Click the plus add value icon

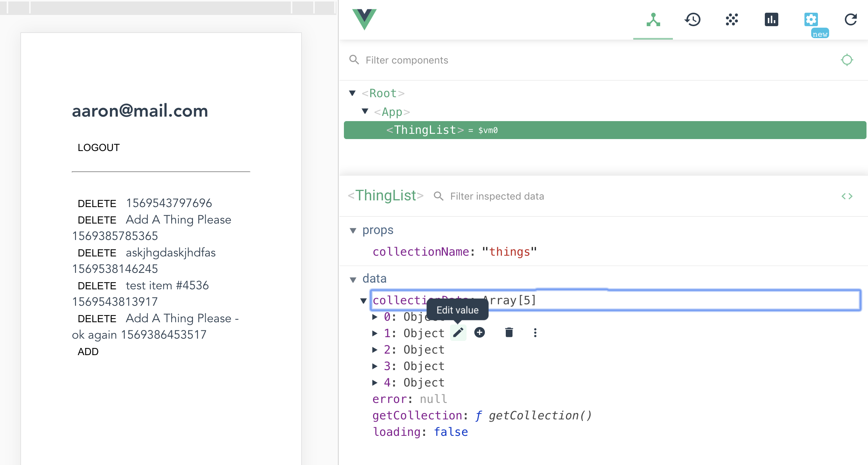click(x=480, y=332)
